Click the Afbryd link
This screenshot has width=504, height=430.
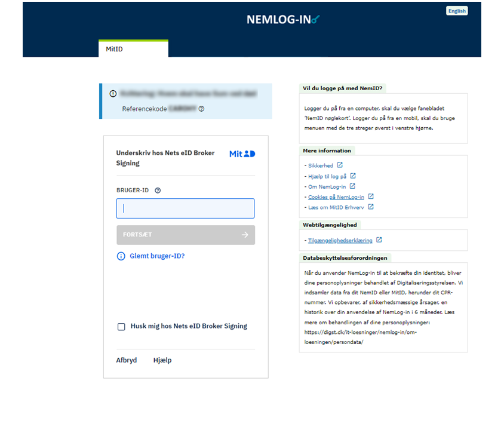tap(127, 360)
